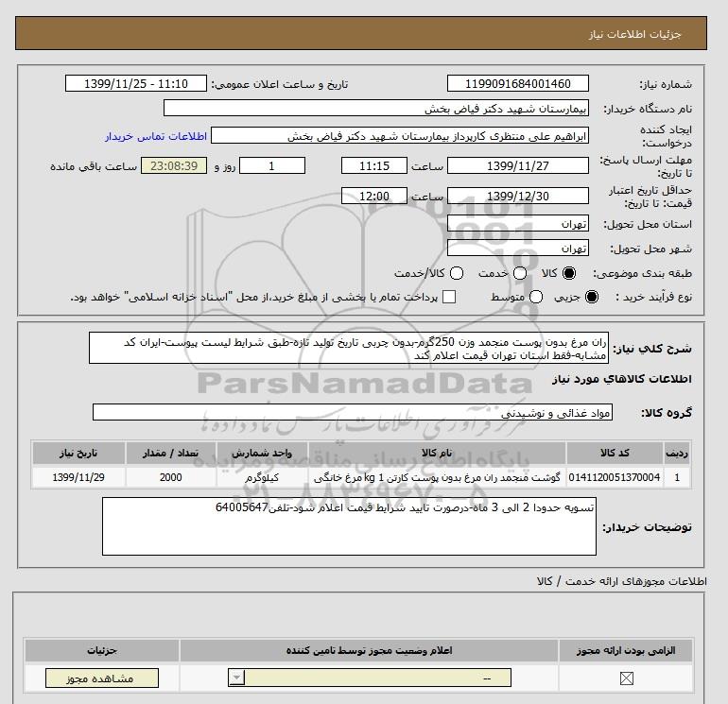The image size is (728, 704).
Task: Click the request creator name field
Action: click(400, 136)
